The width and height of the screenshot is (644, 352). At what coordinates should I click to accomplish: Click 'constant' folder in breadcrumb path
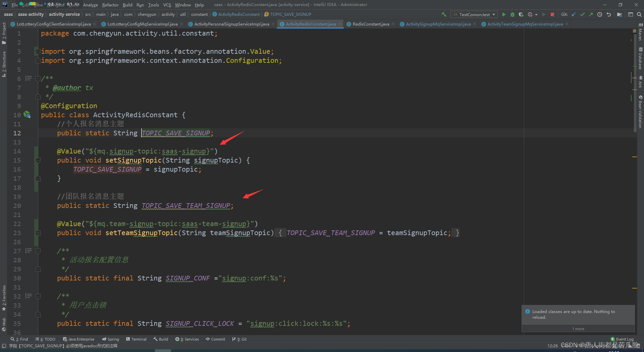click(x=199, y=14)
